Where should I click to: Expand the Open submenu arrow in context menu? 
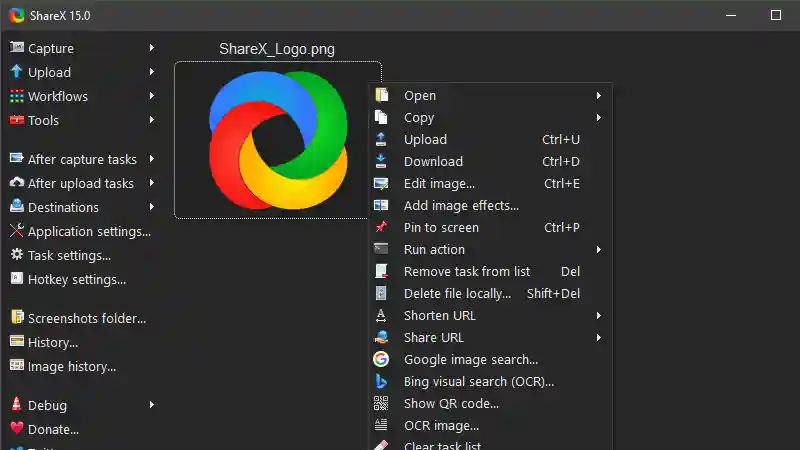point(598,95)
